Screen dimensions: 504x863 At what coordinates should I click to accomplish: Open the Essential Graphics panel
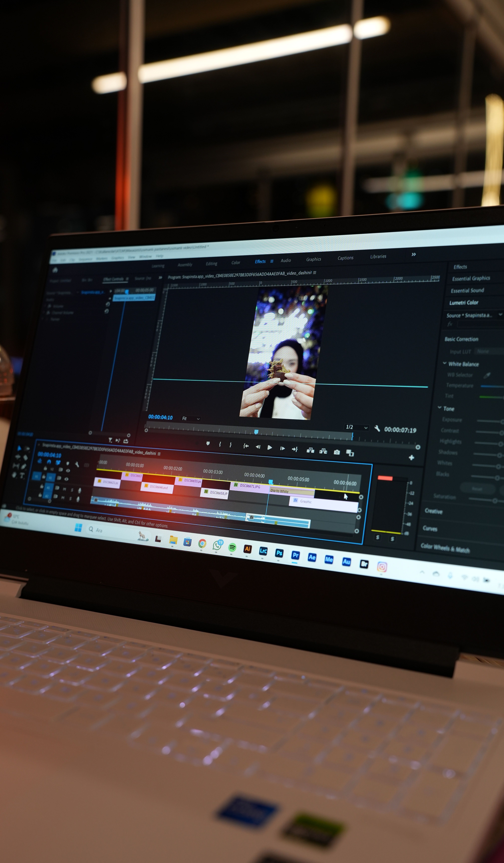[x=471, y=278]
